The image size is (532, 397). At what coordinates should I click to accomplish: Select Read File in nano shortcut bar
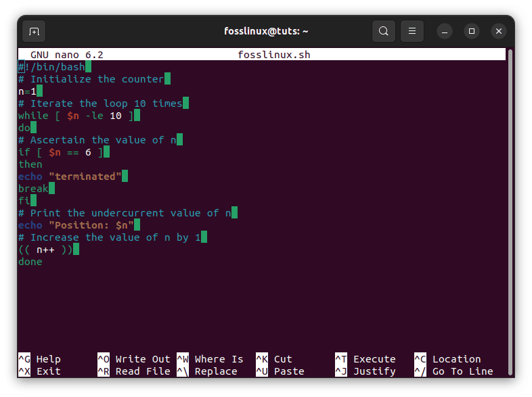(142, 371)
